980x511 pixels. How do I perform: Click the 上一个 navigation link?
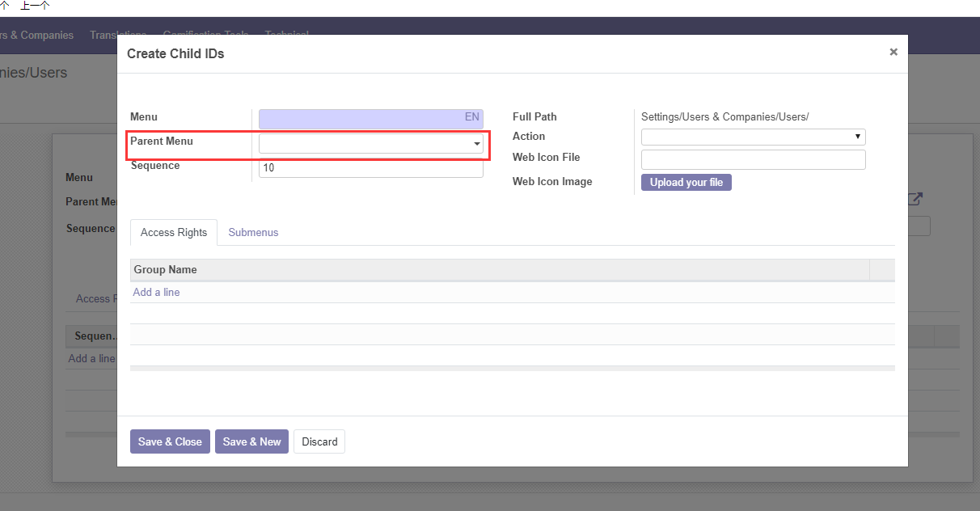(x=32, y=6)
